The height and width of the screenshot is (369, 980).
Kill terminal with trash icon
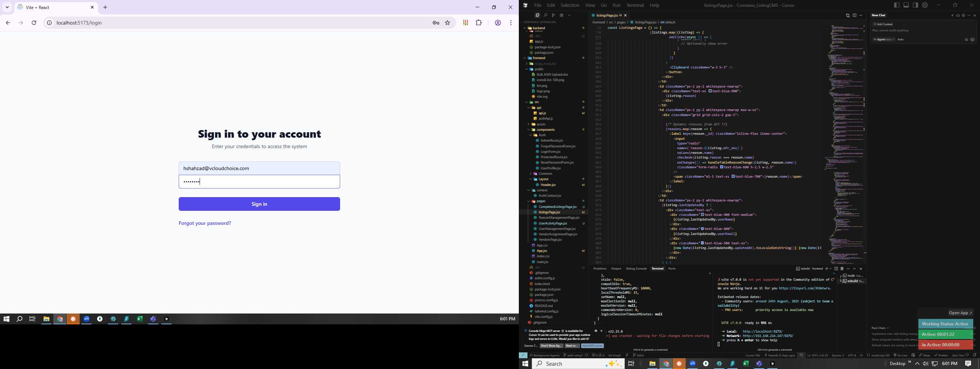click(842, 269)
